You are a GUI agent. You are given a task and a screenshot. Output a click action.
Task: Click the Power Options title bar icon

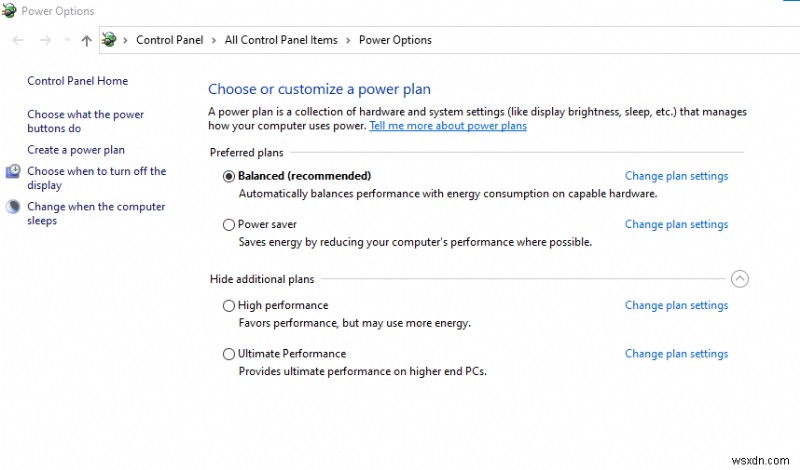pyautogui.click(x=11, y=11)
